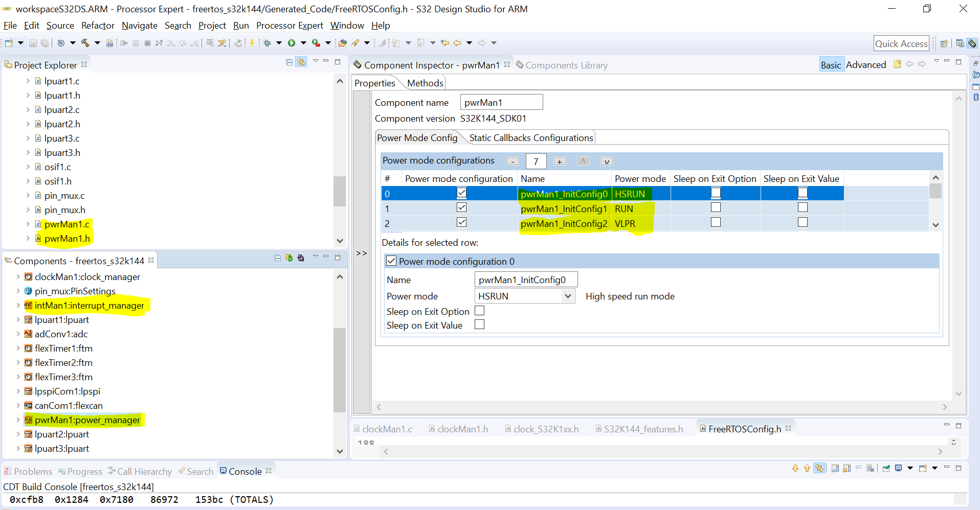This screenshot has height=510, width=980.
Task: Move the selected configuration down
Action: coord(607,161)
